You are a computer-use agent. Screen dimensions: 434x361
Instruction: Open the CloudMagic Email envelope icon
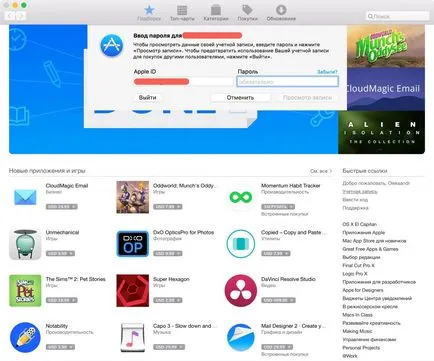(x=25, y=197)
